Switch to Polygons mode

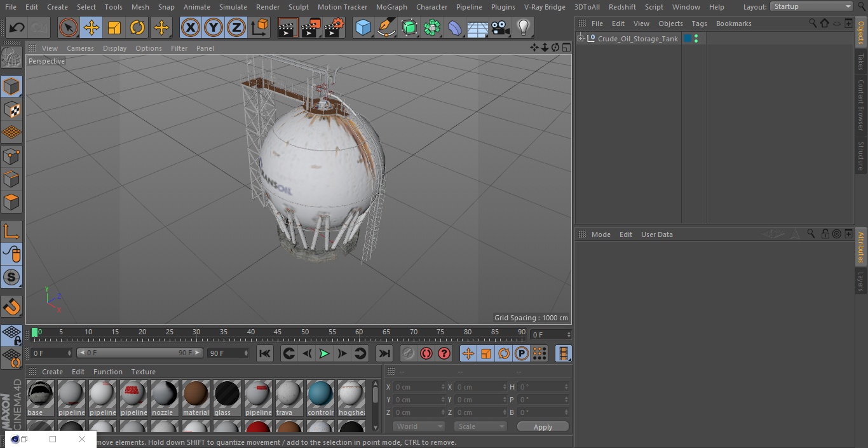pyautogui.click(x=11, y=202)
